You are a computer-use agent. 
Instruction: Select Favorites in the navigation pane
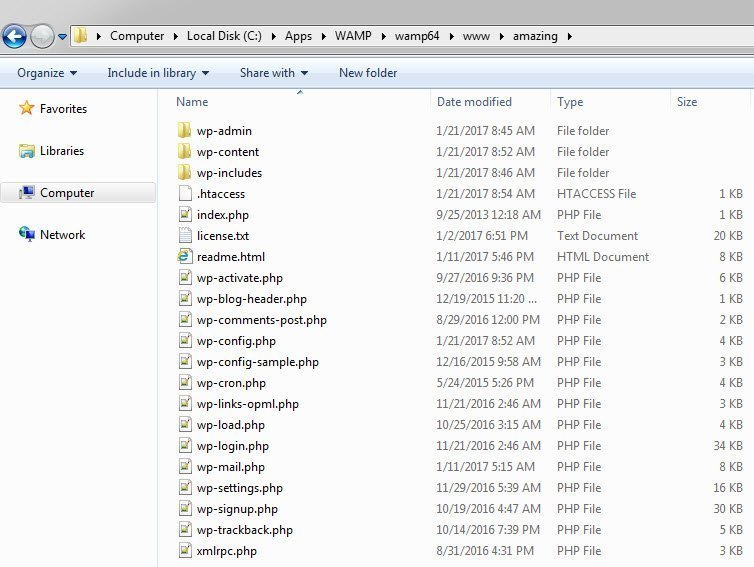coord(63,109)
